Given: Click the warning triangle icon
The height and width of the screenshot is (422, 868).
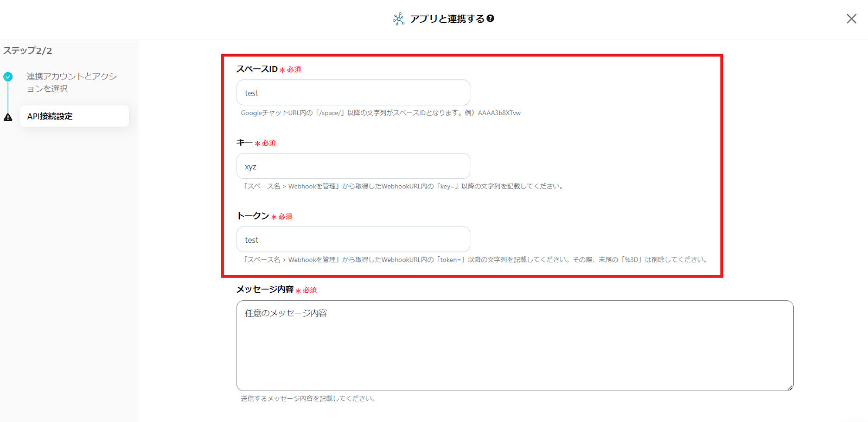Looking at the screenshot, I should [x=8, y=117].
